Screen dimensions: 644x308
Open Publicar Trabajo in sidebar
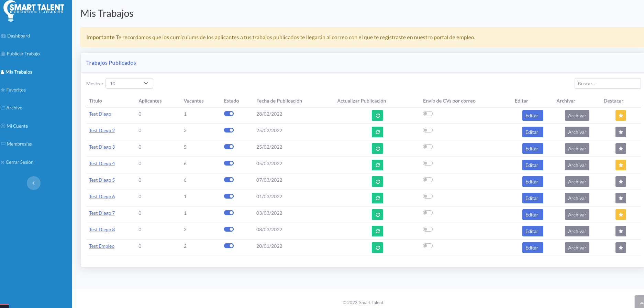pos(23,54)
